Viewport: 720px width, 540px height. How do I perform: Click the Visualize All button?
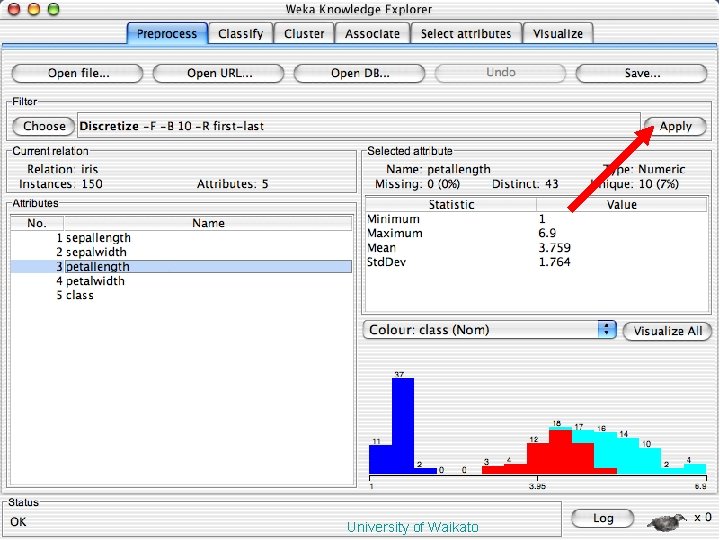tap(668, 331)
